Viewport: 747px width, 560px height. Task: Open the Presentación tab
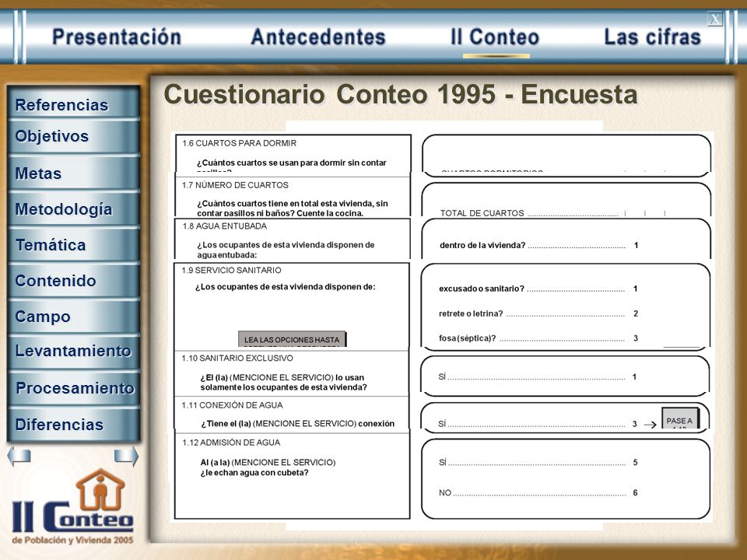tap(117, 37)
